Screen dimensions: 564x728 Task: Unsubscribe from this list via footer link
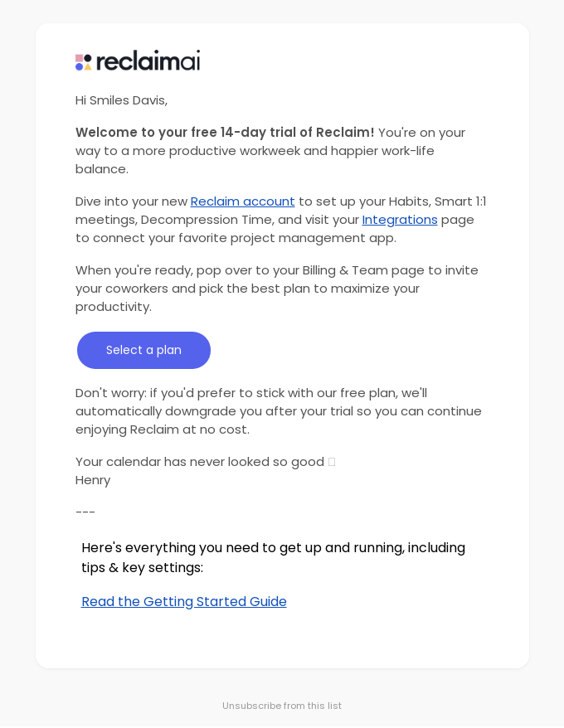tap(282, 706)
